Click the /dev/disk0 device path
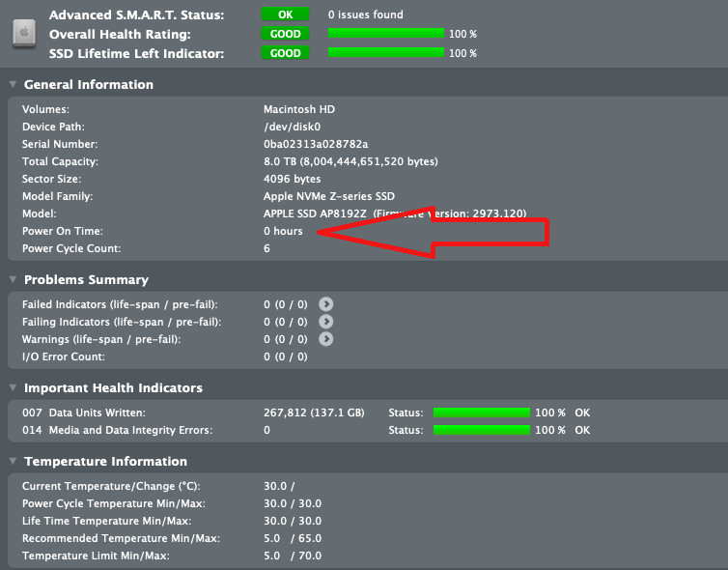Viewport: 728px width, 570px height. pos(292,127)
